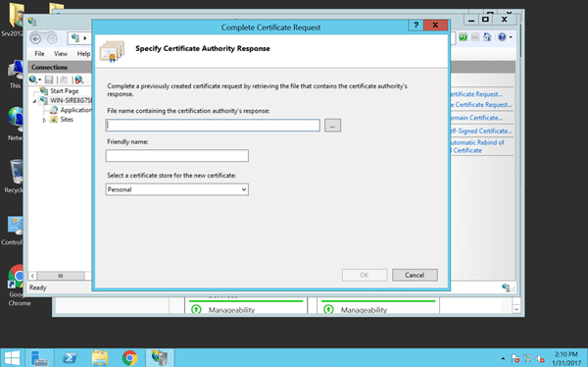
Task: Collapse the WIN-SIRE8G7S server node arrow
Action: 34,101
